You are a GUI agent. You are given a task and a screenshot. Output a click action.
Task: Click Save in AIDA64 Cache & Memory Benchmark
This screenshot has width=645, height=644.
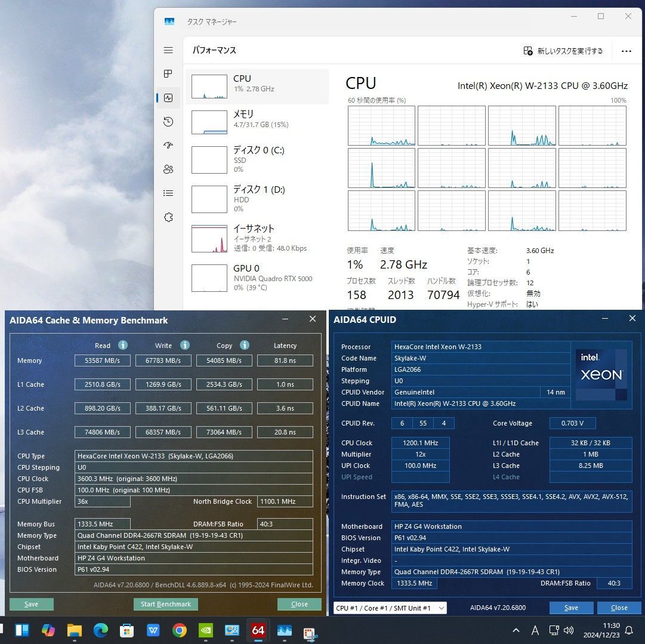pyautogui.click(x=31, y=604)
